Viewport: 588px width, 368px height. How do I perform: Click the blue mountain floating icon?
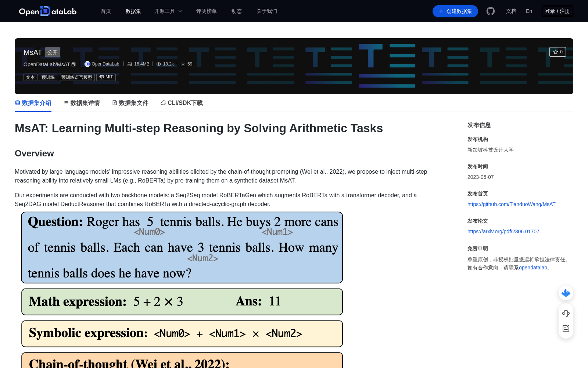coord(566,293)
